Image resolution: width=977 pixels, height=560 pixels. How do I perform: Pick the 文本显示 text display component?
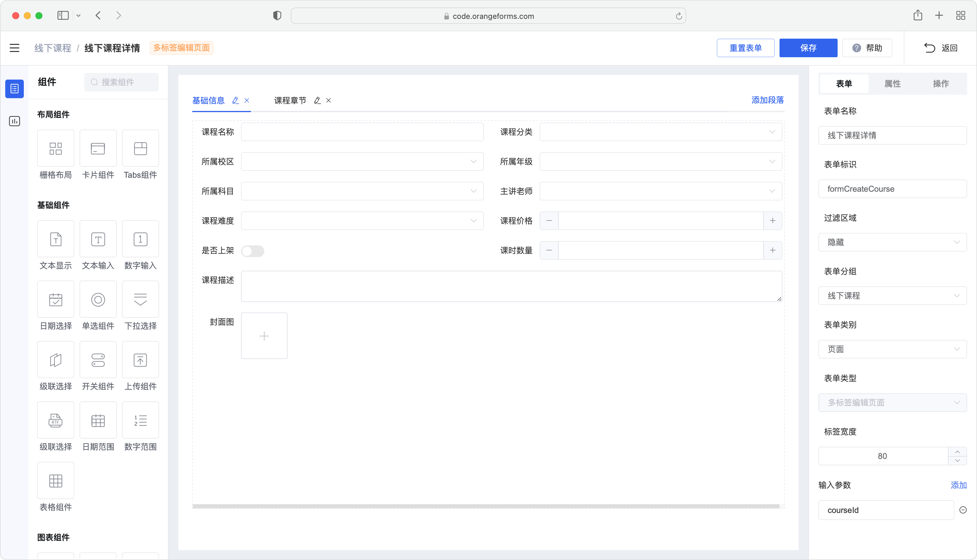pos(55,239)
